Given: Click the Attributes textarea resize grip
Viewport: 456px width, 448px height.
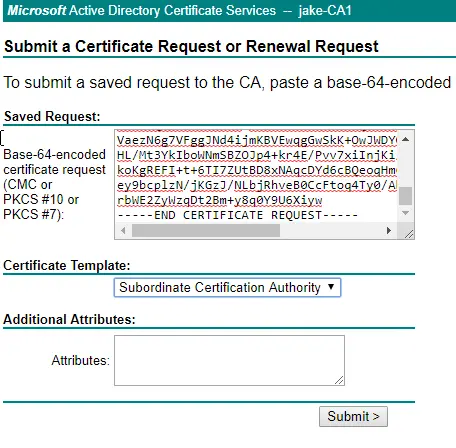Looking at the screenshot, I should point(339,380).
